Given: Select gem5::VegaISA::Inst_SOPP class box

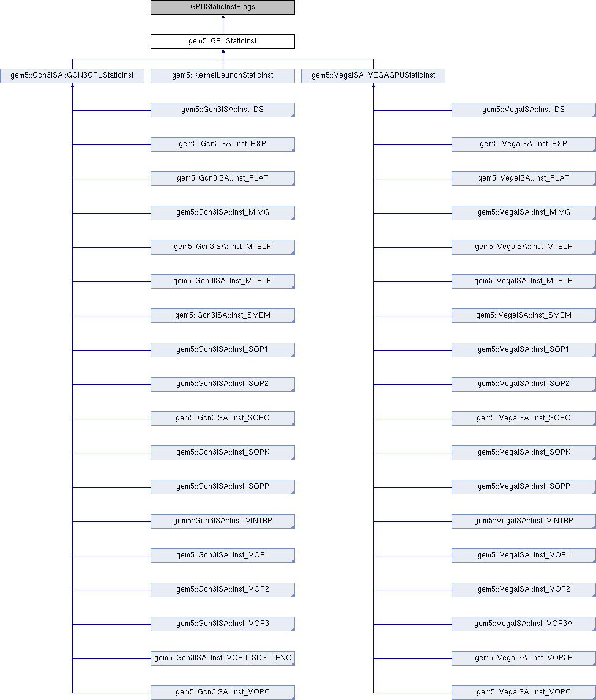Looking at the screenshot, I should [x=523, y=487].
